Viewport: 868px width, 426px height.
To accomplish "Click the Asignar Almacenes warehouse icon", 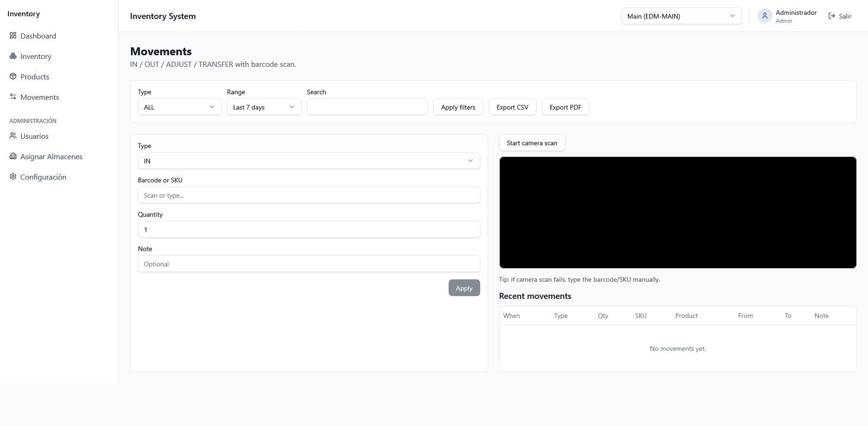I will pos(13,156).
